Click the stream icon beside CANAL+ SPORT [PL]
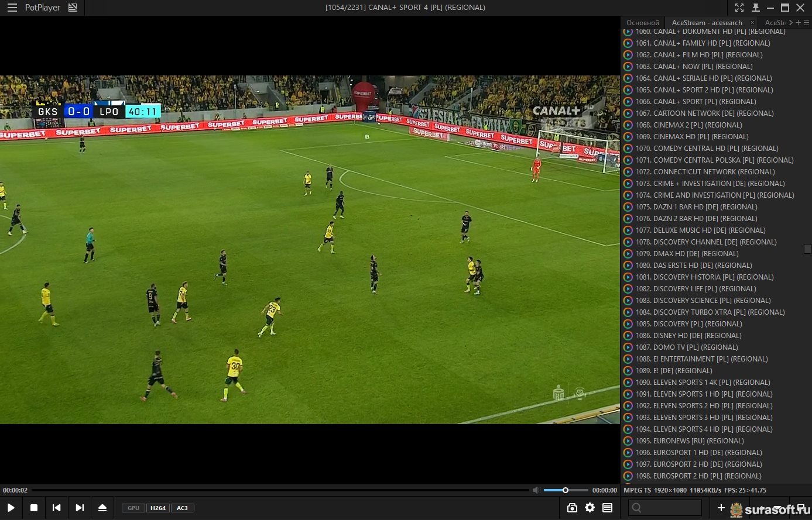The height and width of the screenshot is (520, 812). [628, 102]
